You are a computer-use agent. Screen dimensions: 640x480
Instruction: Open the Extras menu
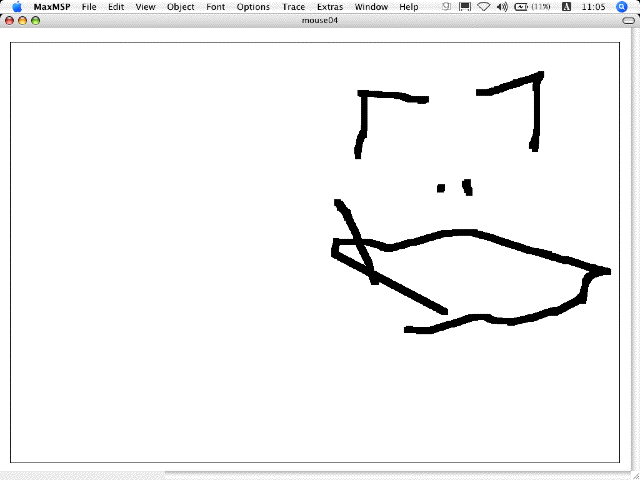pos(330,7)
